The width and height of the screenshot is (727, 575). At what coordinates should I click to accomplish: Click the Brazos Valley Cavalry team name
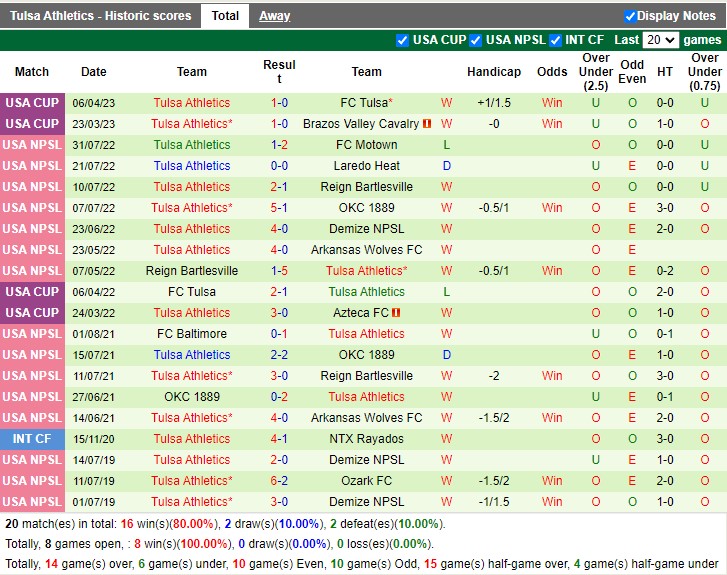(361, 124)
